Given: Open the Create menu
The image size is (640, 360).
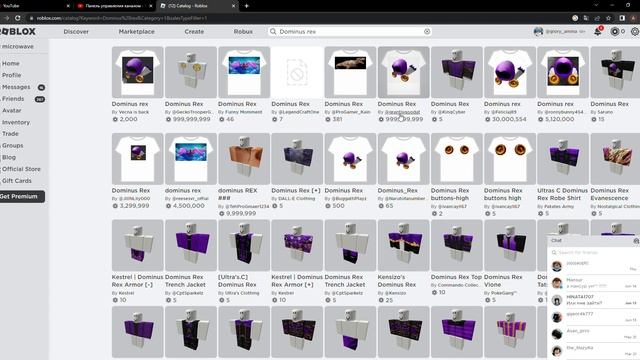Looking at the screenshot, I should pos(194,31).
